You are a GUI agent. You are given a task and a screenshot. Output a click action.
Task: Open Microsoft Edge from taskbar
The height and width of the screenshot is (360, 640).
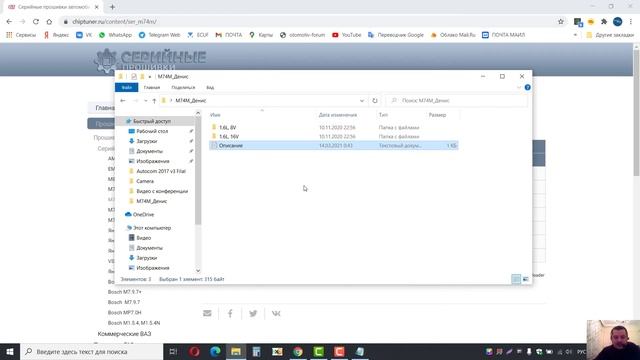[215, 351]
